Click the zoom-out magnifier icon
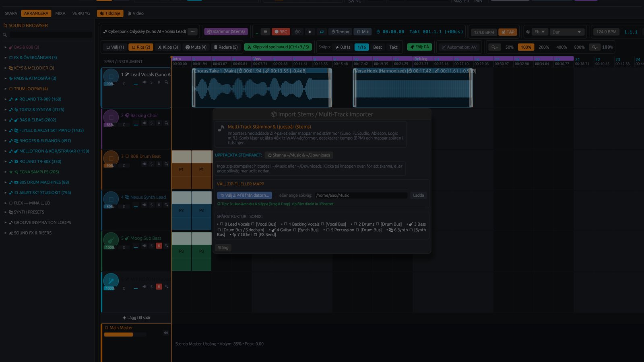The height and width of the screenshot is (362, 644). [594, 47]
